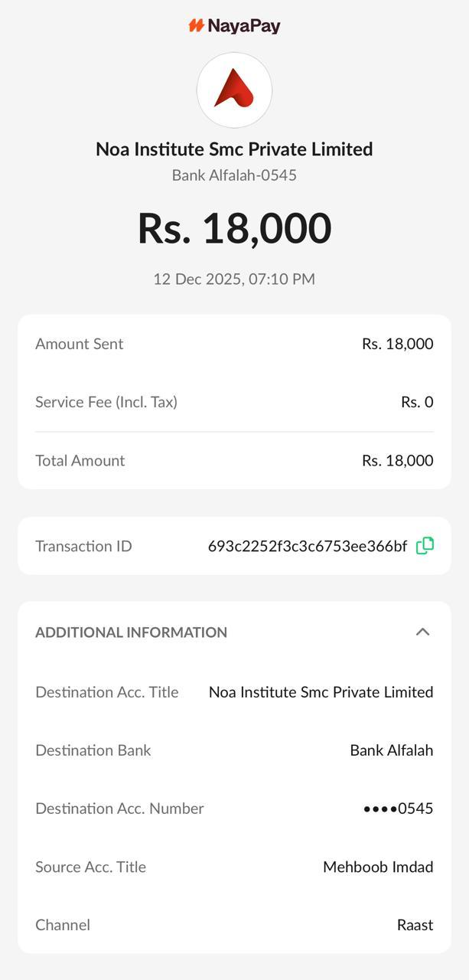Copy the Transaction ID with the copy icon
This screenshot has height=980, width=469.
pyautogui.click(x=425, y=546)
